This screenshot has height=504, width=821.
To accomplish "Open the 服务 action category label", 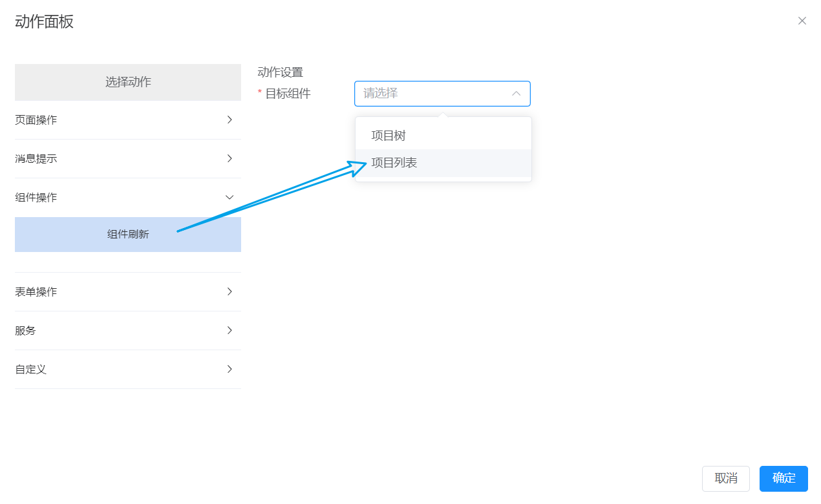I will 26,331.
